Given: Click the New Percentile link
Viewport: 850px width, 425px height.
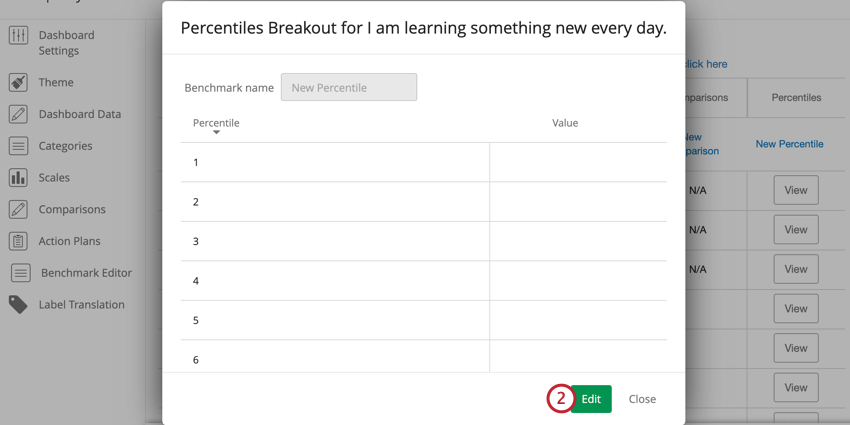Looking at the screenshot, I should point(789,144).
